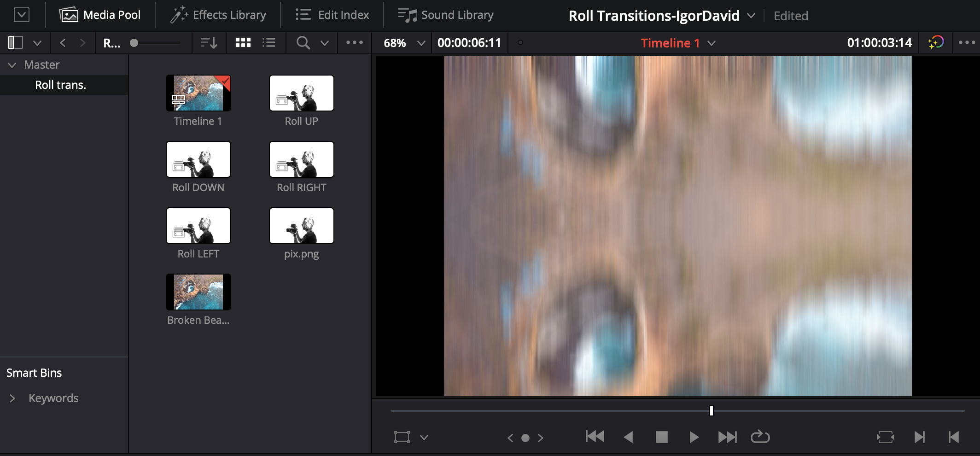This screenshot has width=980, height=456.
Task: Open the bin list view options chevron
Action: (x=37, y=43)
